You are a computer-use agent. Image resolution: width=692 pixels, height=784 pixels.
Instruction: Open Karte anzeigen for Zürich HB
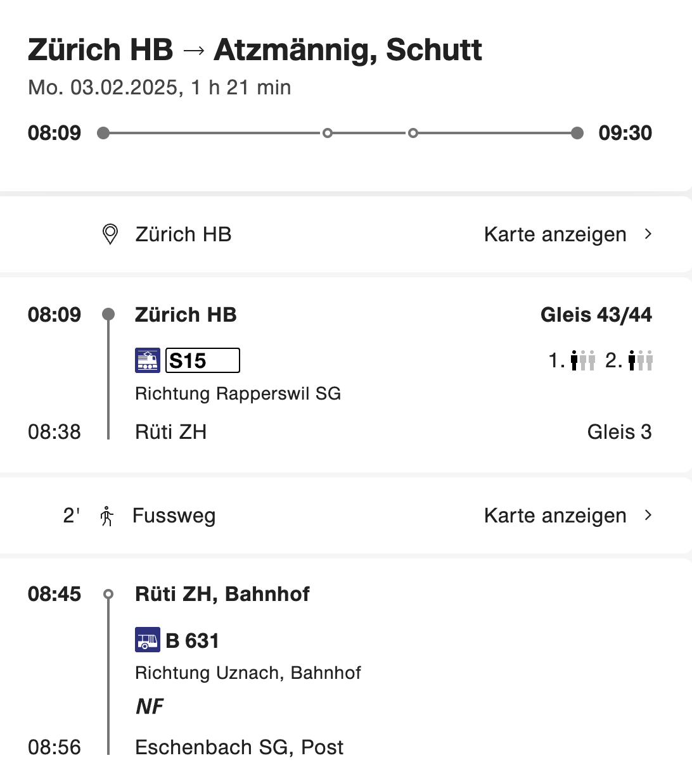555,234
